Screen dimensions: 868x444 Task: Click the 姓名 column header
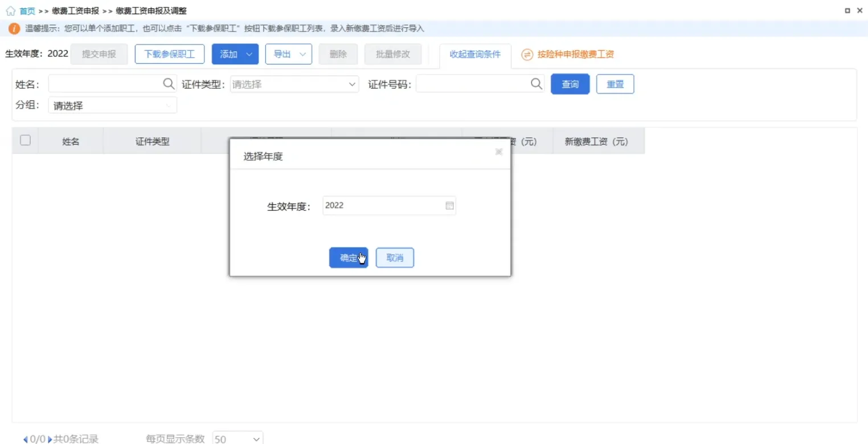click(71, 141)
